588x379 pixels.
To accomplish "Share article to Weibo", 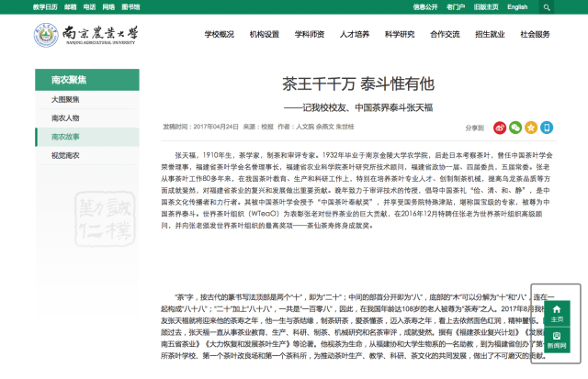I will point(500,128).
